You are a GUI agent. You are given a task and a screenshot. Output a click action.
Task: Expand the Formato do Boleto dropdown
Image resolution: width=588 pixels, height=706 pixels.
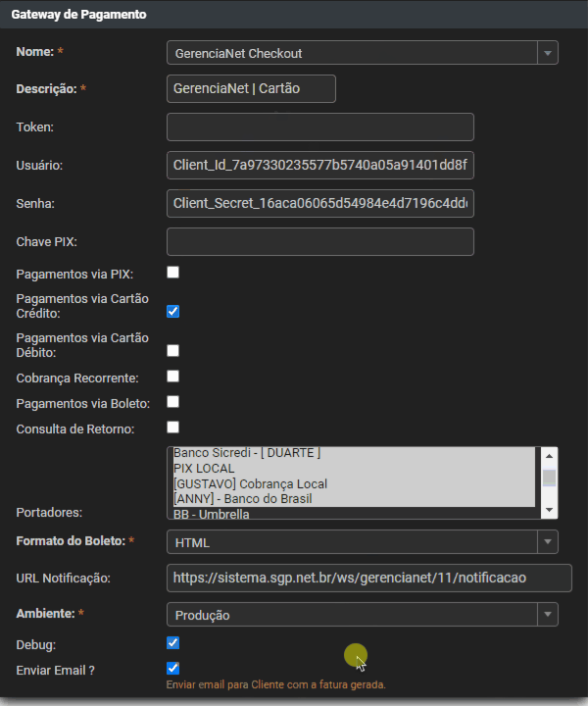362,542
